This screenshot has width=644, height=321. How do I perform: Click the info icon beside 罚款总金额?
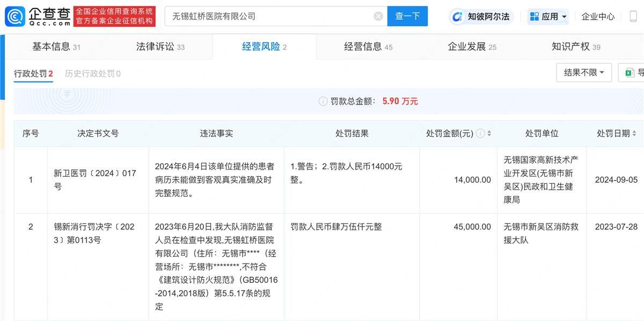coord(323,101)
